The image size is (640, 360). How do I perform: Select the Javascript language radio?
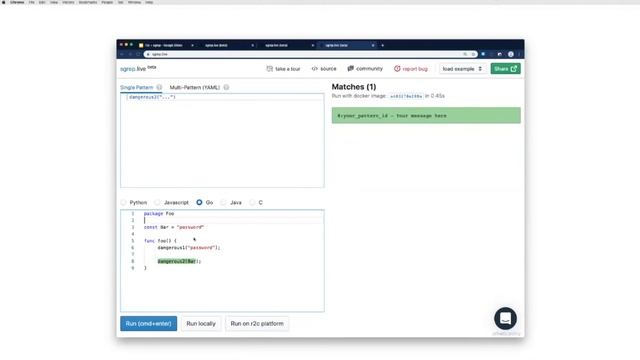tap(158, 202)
